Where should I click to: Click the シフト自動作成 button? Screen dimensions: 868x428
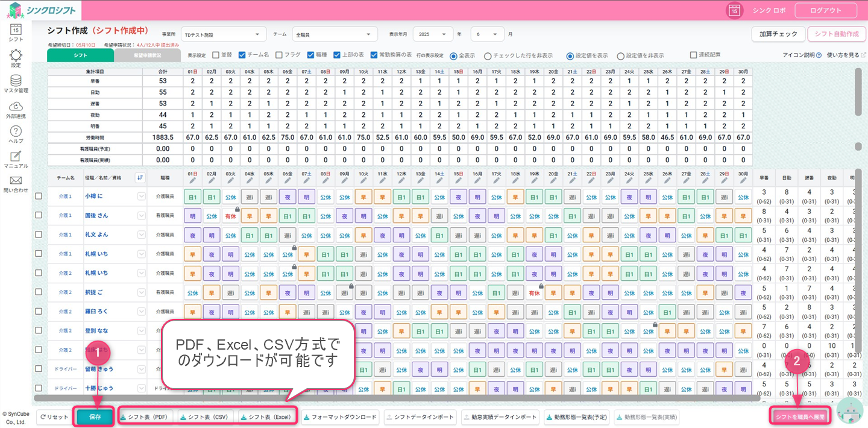(x=837, y=34)
